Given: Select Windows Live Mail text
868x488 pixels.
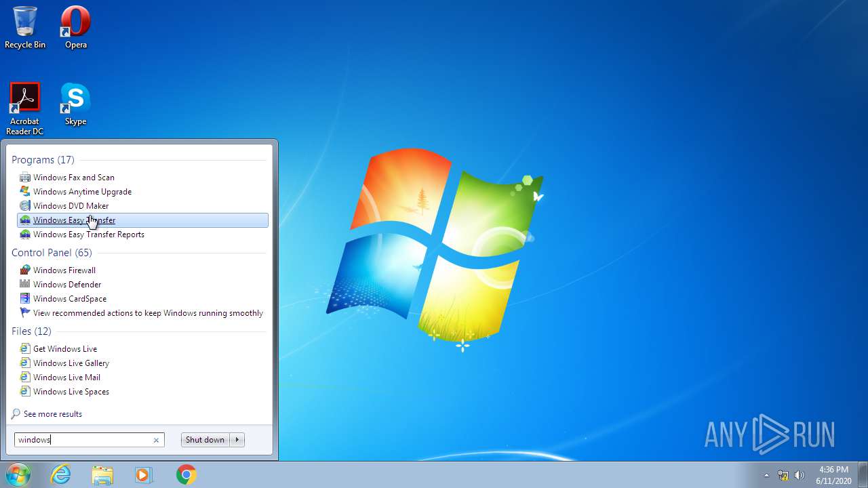Looking at the screenshot, I should 66,378.
